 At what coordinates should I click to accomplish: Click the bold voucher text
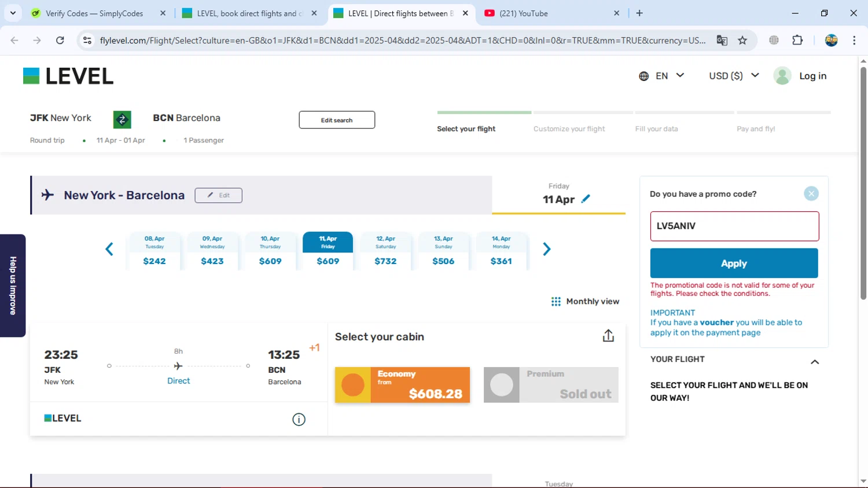coord(716,322)
